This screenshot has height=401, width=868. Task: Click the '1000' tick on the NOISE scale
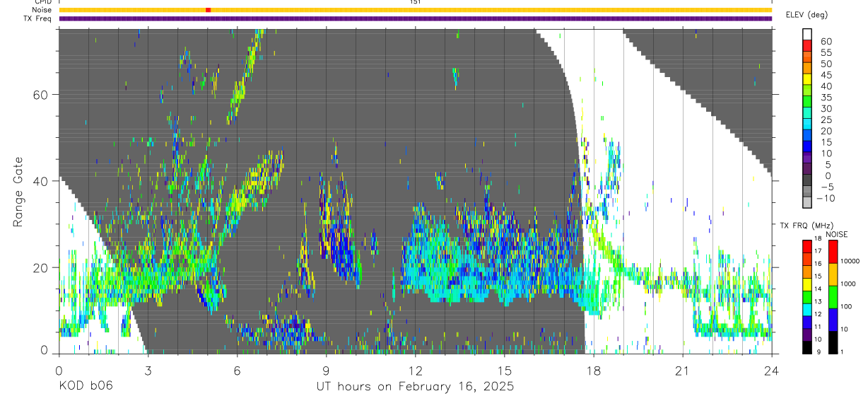tap(848, 284)
